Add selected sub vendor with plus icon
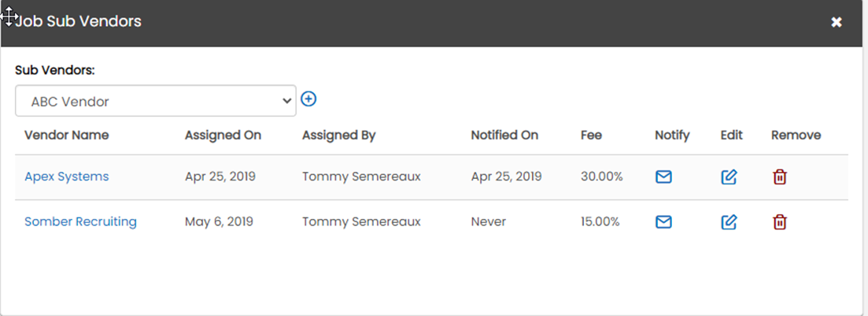The image size is (868, 316). point(308,99)
